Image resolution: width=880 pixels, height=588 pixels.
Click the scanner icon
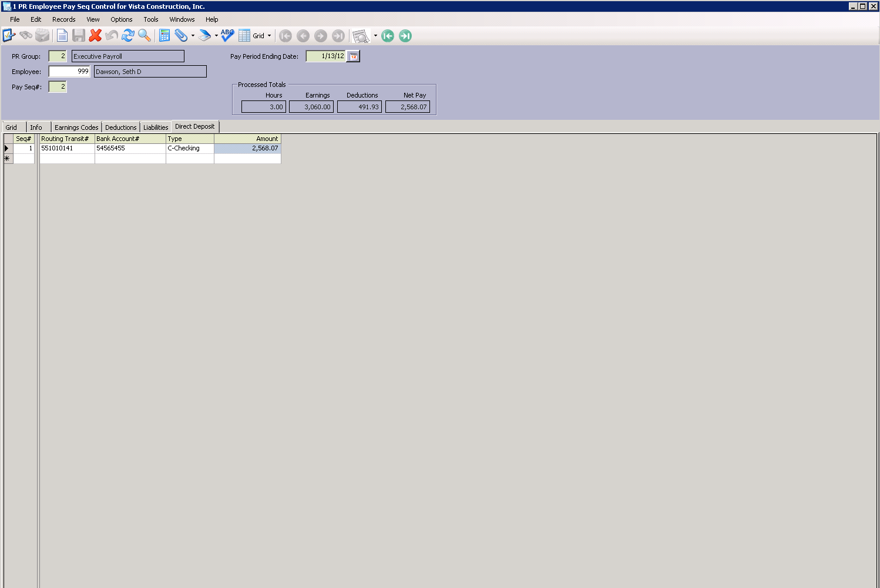pos(204,36)
